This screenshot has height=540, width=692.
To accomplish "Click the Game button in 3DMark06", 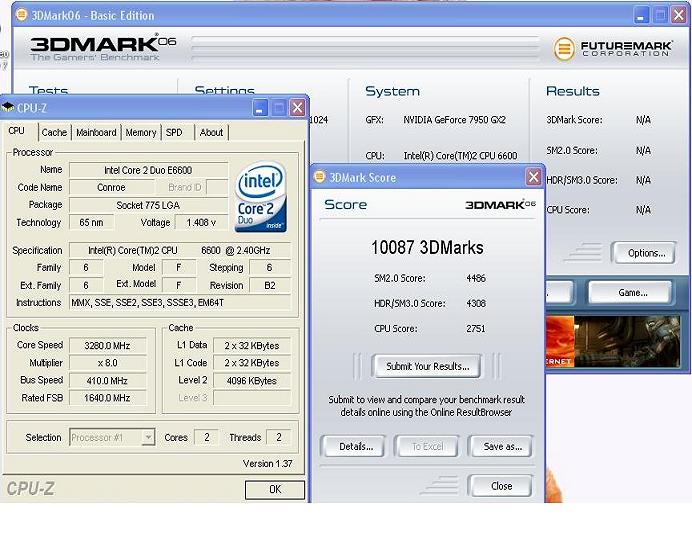I will click(x=632, y=292).
